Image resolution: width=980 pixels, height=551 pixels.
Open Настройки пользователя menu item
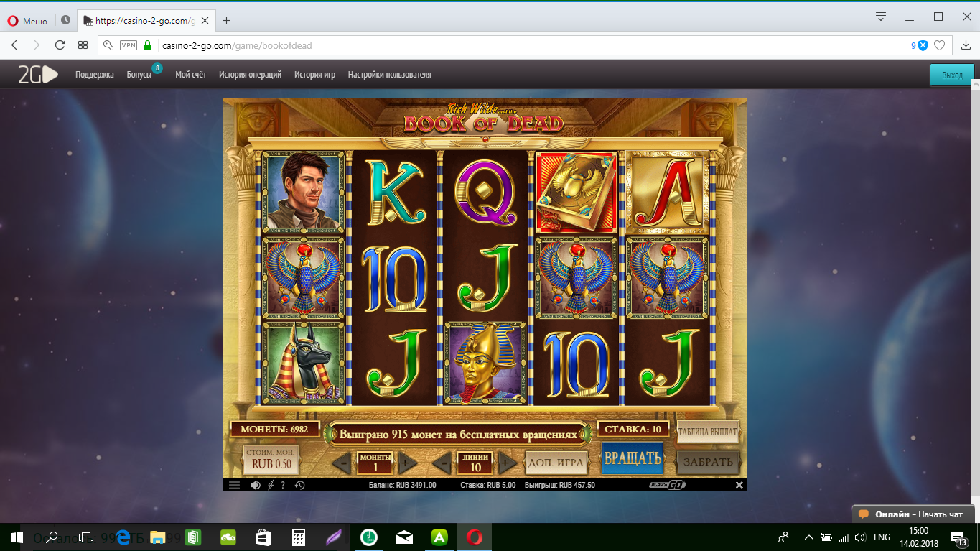[x=389, y=74]
